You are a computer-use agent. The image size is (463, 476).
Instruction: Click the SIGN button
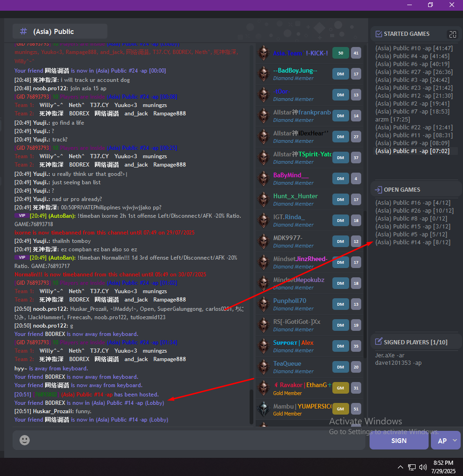(x=399, y=441)
